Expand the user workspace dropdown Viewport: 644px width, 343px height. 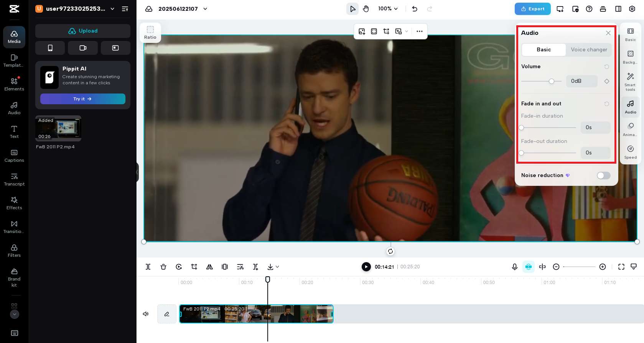[x=112, y=9]
